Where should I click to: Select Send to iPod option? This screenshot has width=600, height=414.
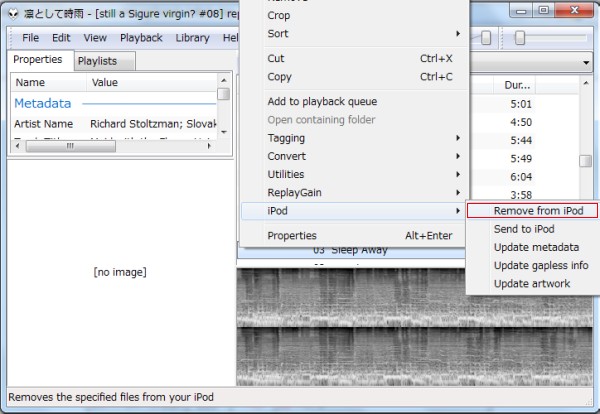pyautogui.click(x=523, y=229)
